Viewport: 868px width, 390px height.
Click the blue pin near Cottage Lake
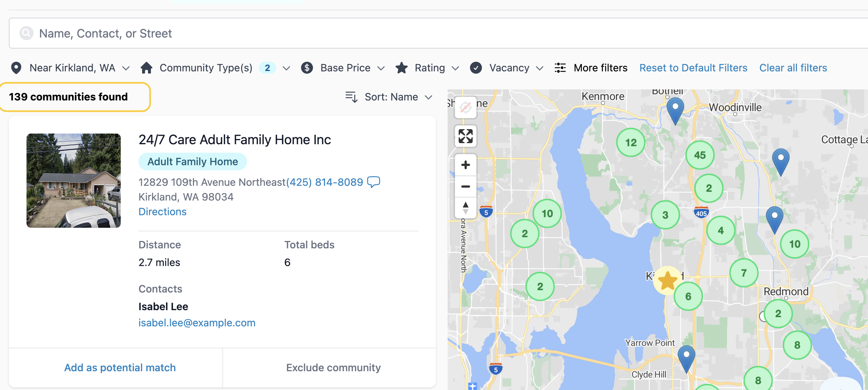point(780,162)
